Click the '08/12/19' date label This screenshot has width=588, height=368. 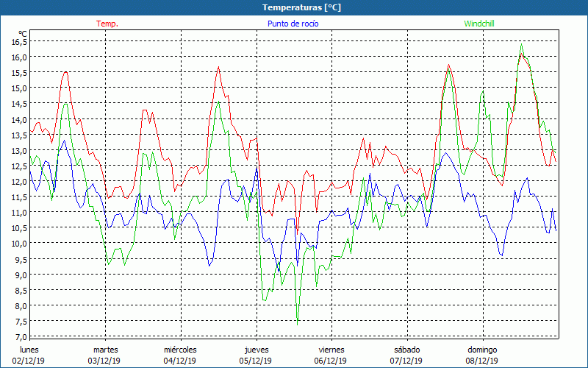click(x=482, y=361)
